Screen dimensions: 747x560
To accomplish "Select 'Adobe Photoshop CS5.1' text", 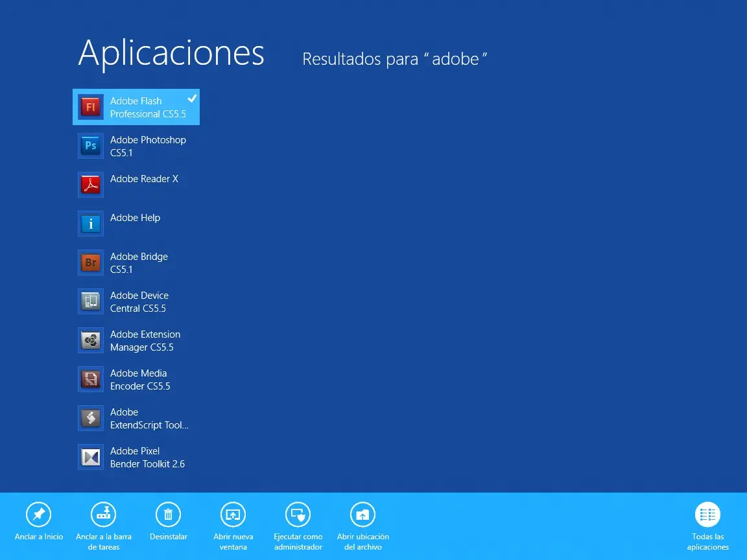I will tap(148, 146).
